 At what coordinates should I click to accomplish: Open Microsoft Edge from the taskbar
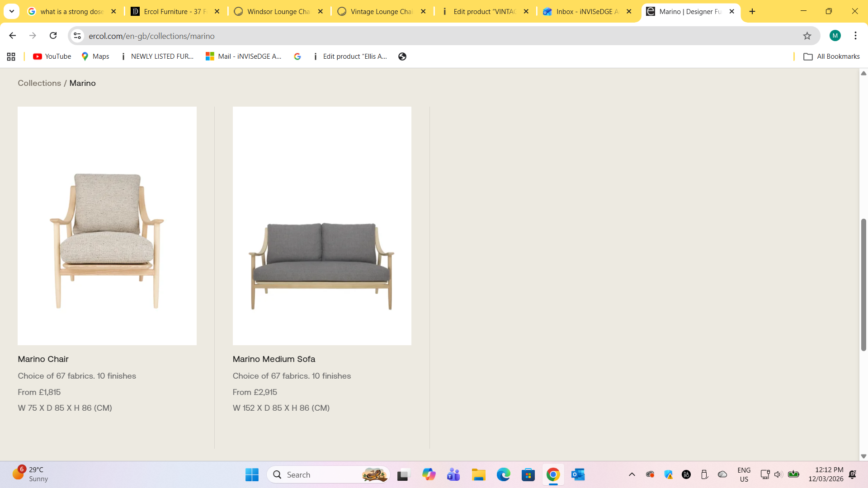[x=503, y=475]
